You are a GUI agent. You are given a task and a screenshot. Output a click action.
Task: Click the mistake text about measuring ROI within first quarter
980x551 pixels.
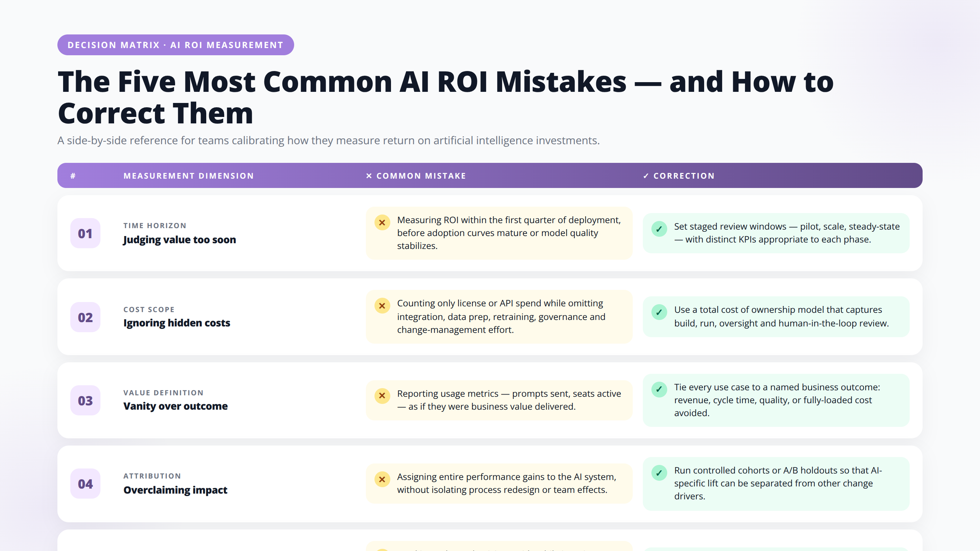[509, 233]
